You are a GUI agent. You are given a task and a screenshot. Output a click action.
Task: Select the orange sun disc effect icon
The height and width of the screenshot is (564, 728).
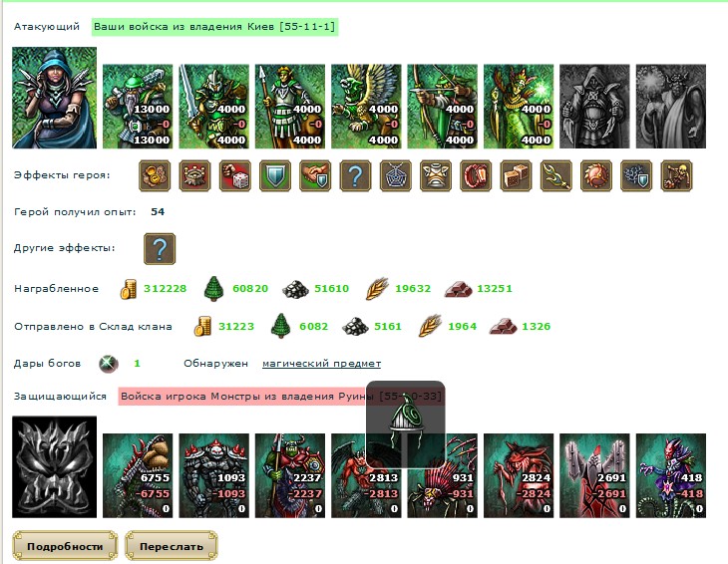[x=596, y=175]
